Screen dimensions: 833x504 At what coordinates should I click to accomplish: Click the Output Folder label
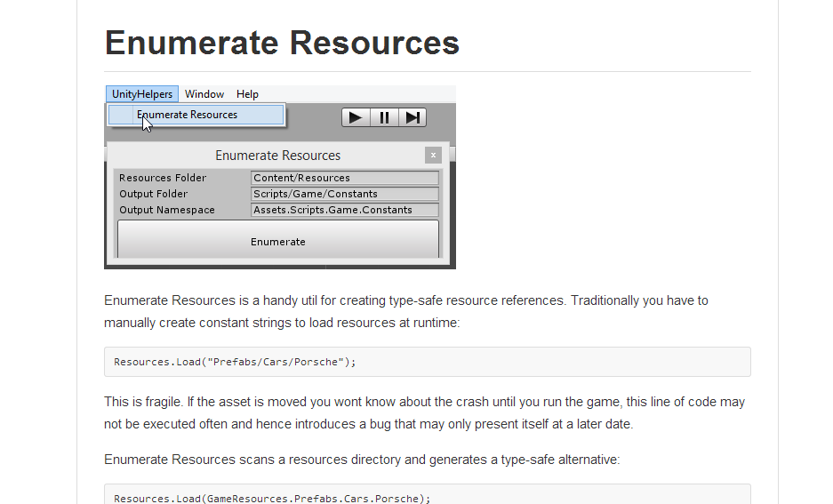coord(154,194)
